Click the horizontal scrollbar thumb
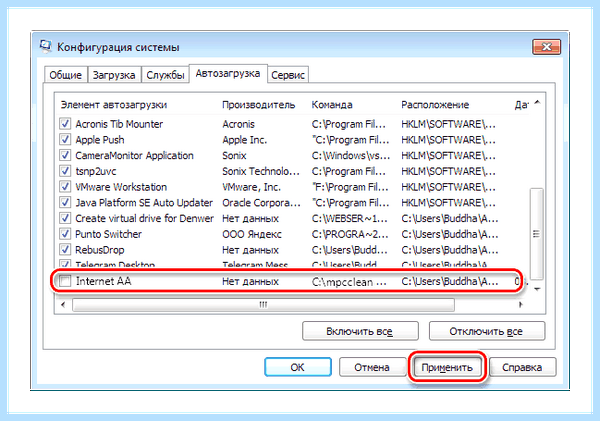600x421 pixels. [x=263, y=305]
